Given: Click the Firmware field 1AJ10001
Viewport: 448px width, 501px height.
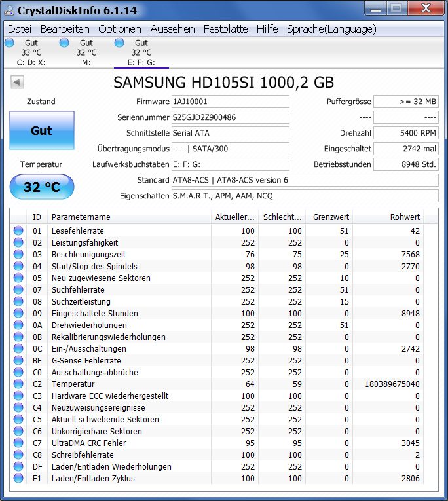Looking at the screenshot, I should pos(231,102).
